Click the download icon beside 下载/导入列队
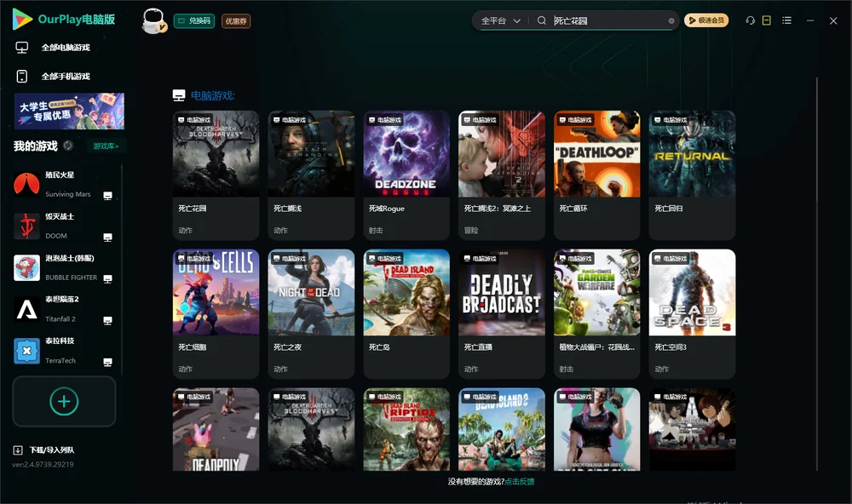 (x=18, y=450)
